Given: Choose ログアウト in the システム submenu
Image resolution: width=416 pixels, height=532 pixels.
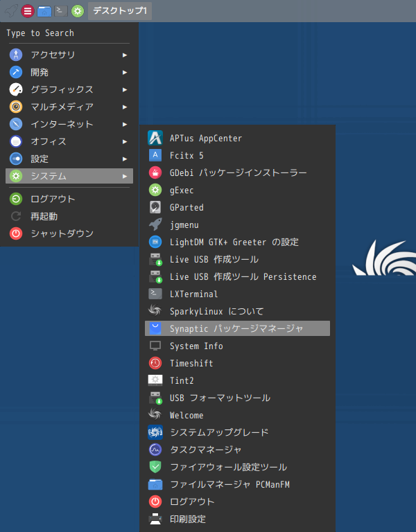Looking at the screenshot, I should click(x=237, y=502).
